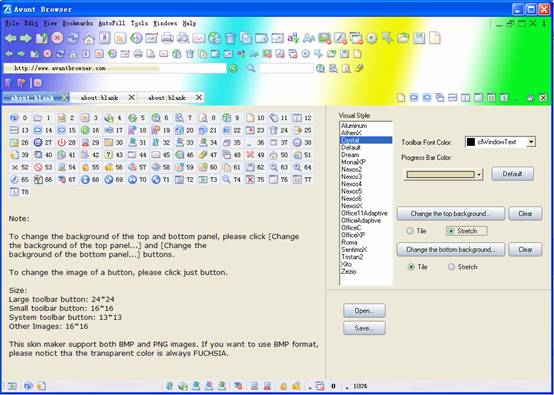554x395 pixels.
Task: Select icon image number 24 (trash can)
Action: (273, 130)
